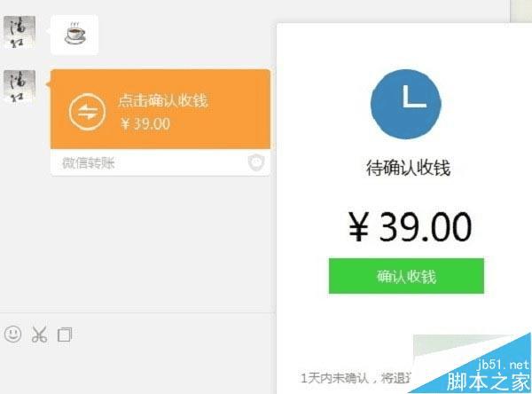
Task: Focus the message input area below toolbar
Action: (x=137, y=370)
